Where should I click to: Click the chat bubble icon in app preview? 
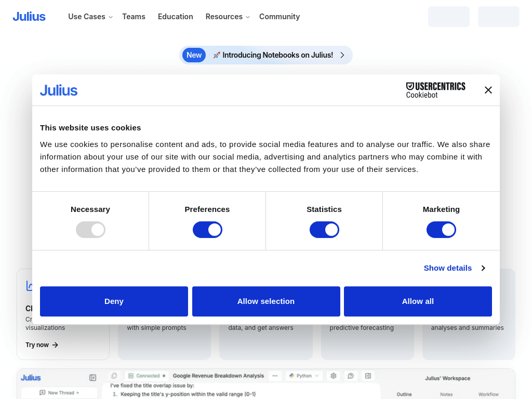coord(351,376)
